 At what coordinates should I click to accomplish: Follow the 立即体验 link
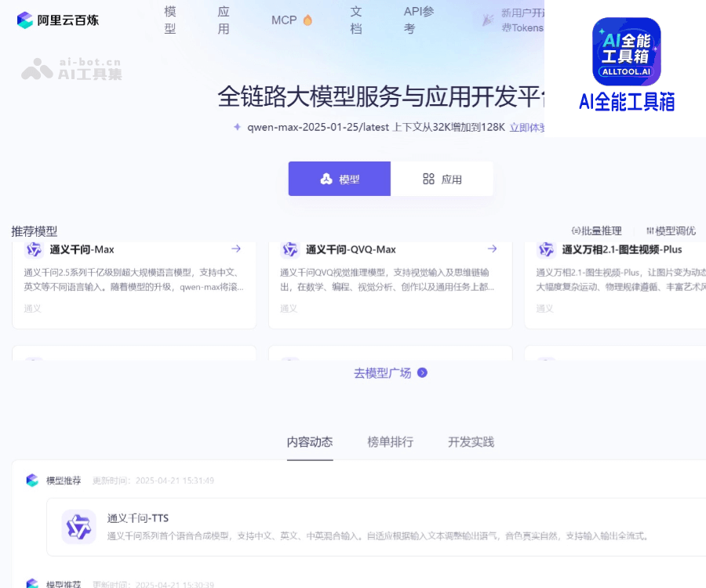[527, 128]
